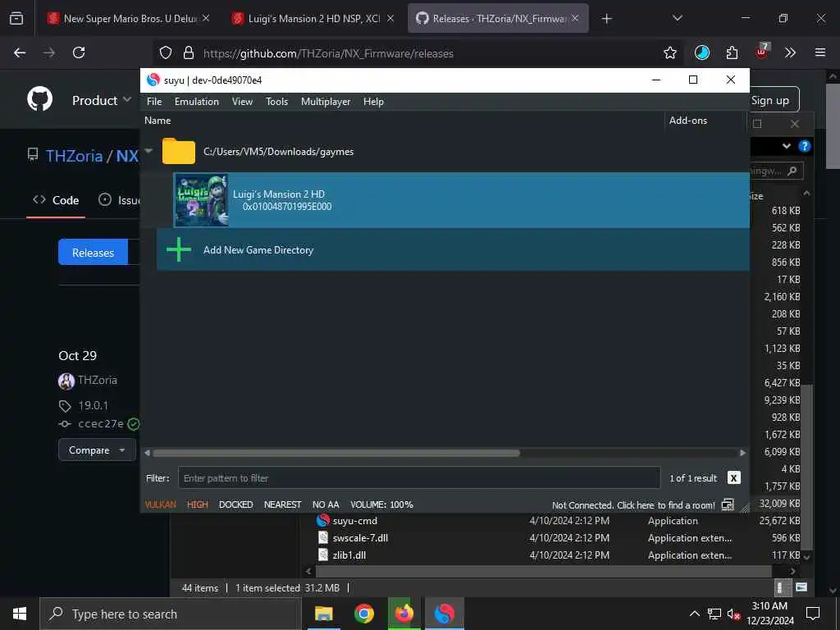This screenshot has width=840, height=630.
Task: Open the Help menu in suyu
Action: click(x=373, y=101)
